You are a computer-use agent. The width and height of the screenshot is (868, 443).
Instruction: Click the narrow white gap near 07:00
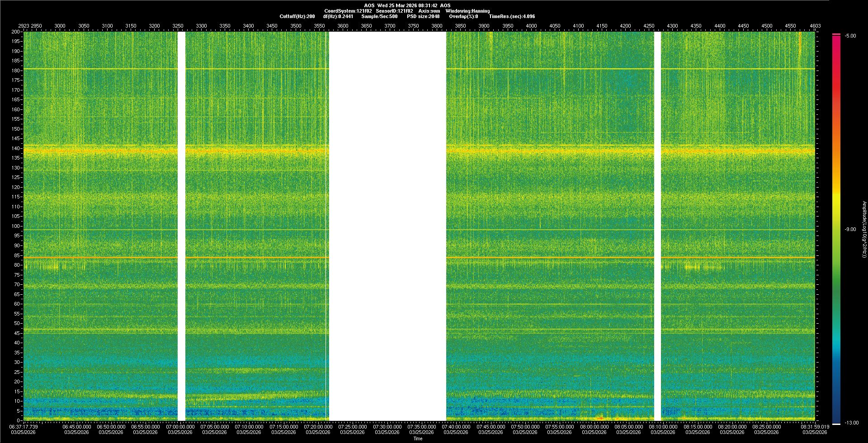click(181, 226)
